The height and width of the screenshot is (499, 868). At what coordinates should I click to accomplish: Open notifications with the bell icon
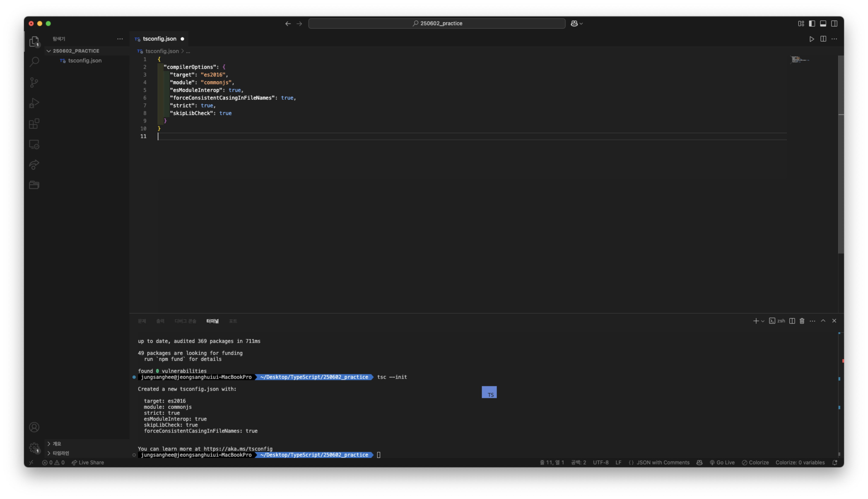[x=835, y=462]
